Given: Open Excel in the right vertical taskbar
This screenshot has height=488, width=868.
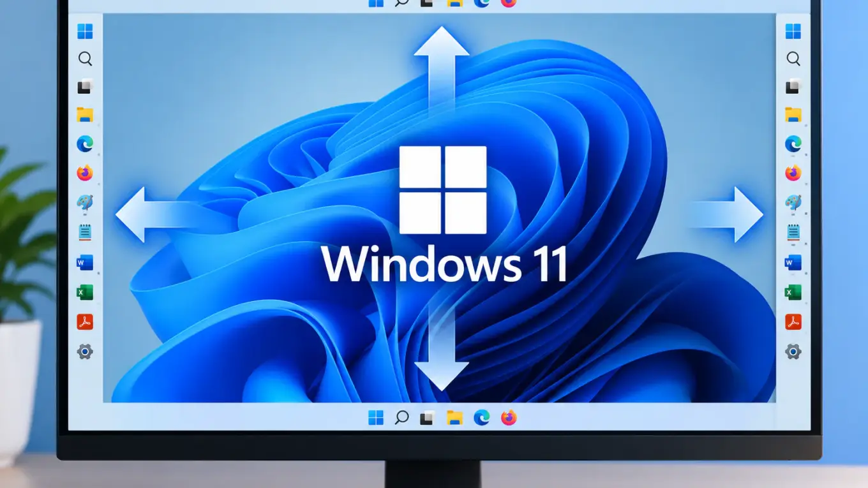Looking at the screenshot, I should [x=793, y=292].
